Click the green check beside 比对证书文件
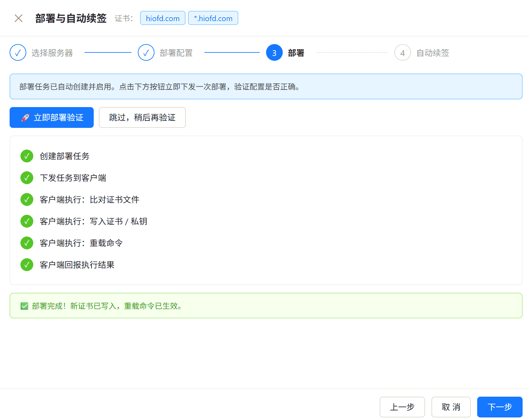This screenshot has width=529, height=420. 27,200
